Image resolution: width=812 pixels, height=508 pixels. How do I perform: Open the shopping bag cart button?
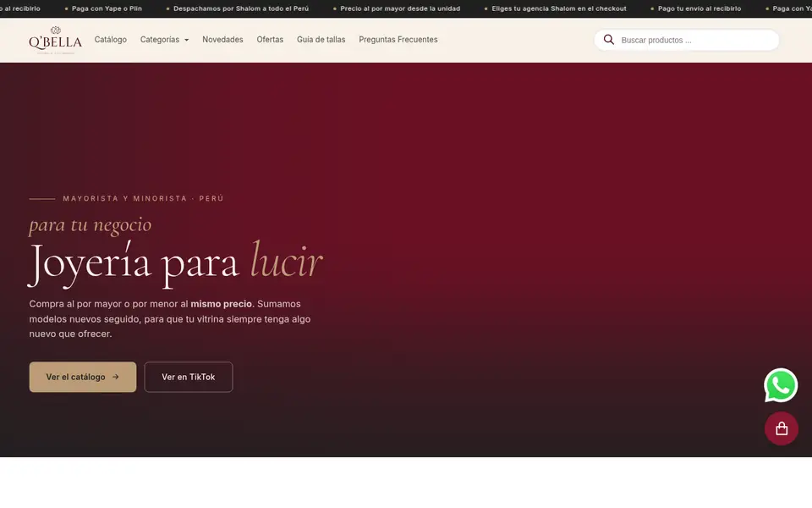[x=782, y=428]
